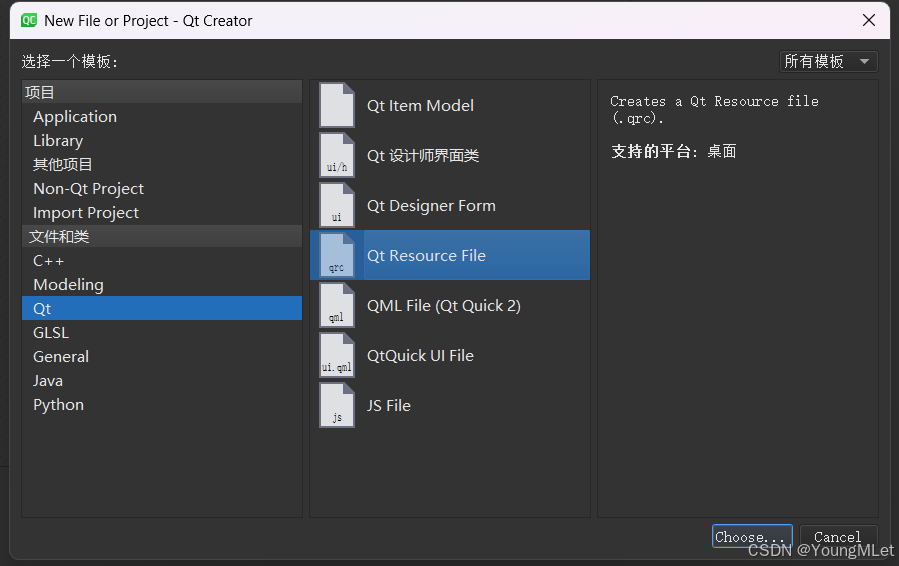Select the js file icon
This screenshot has height=566, width=899.
pyautogui.click(x=337, y=405)
